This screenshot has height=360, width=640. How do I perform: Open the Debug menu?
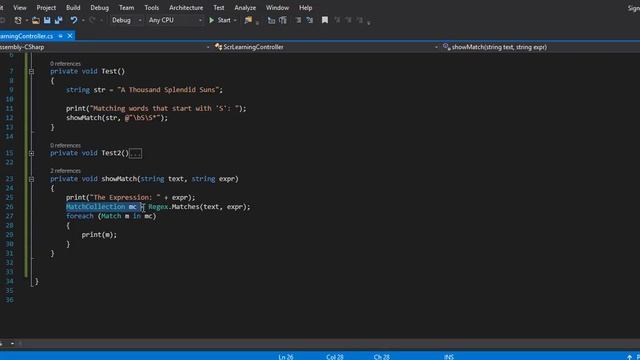pos(100,8)
